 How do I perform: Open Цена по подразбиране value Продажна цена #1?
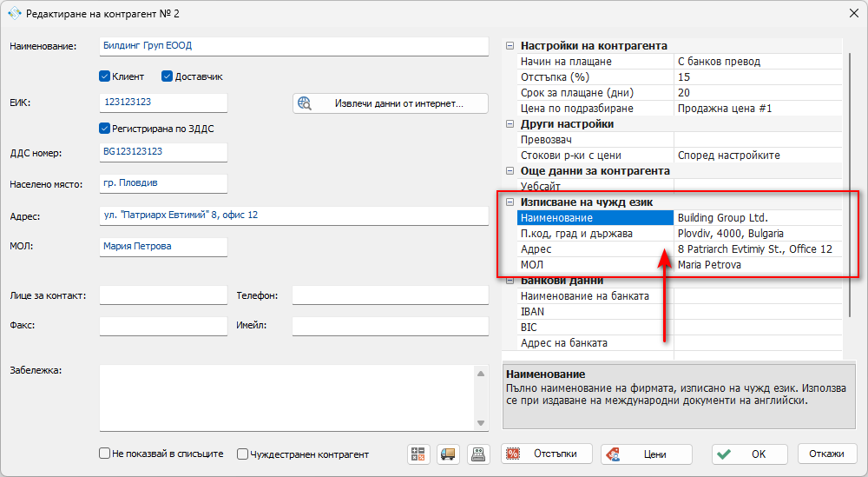point(758,109)
